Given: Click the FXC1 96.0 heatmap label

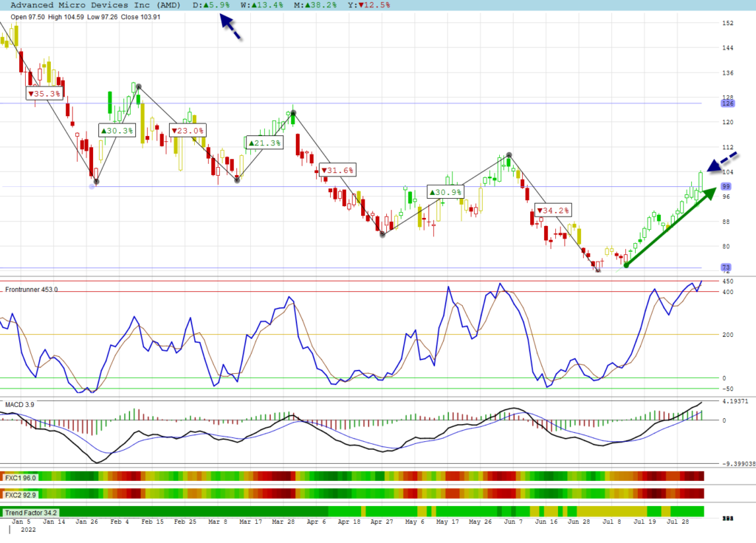Looking at the screenshot, I should (20, 478).
